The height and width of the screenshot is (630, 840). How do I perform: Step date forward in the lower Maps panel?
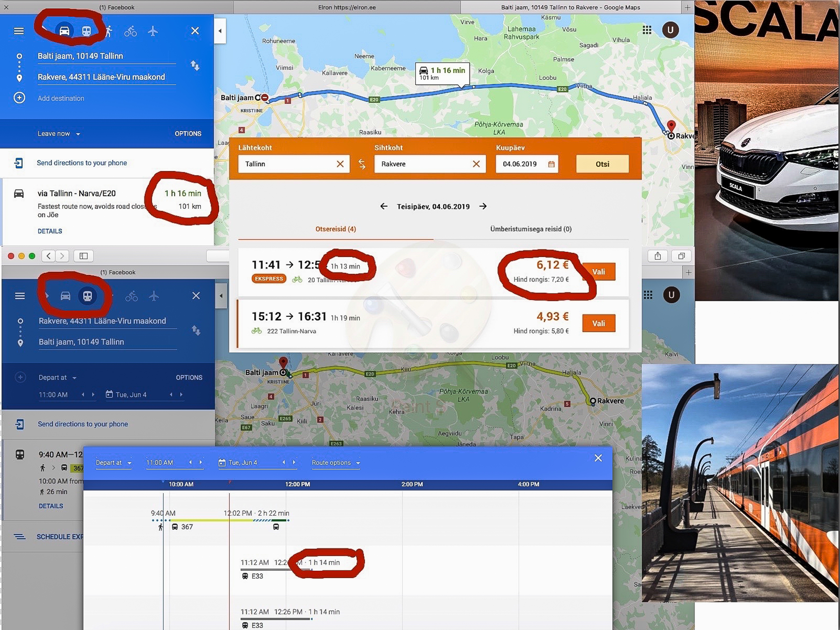pyautogui.click(x=181, y=395)
